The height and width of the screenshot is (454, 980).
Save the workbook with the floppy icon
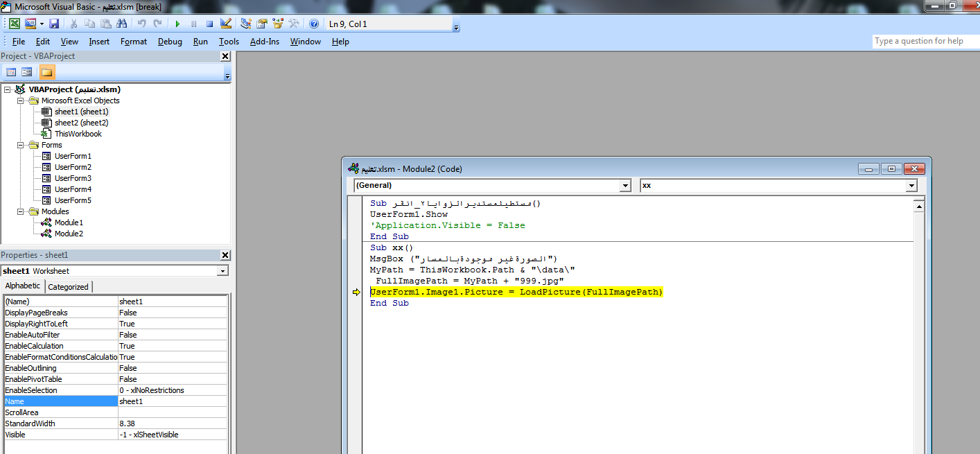(x=53, y=24)
